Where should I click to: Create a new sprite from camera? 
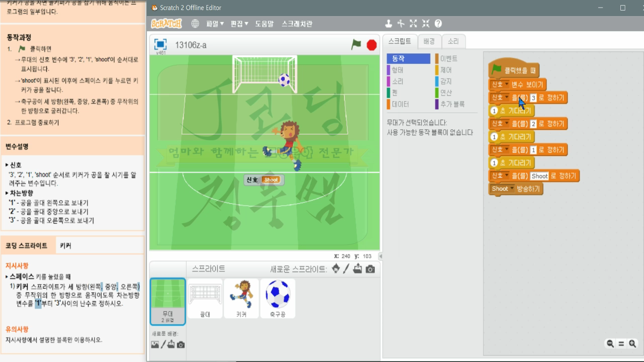pyautogui.click(x=370, y=269)
